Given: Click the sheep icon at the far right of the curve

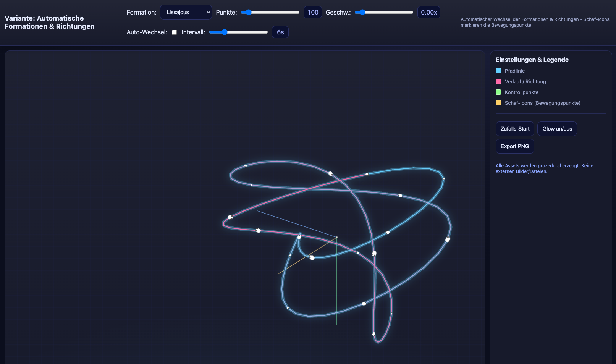Looking at the screenshot, I should (x=448, y=239).
